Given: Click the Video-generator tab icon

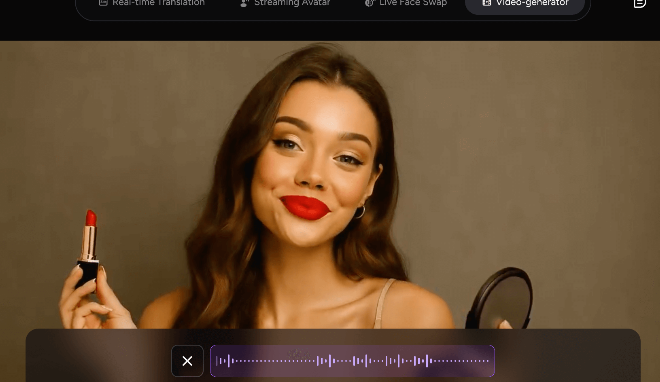Looking at the screenshot, I should pos(487,3).
